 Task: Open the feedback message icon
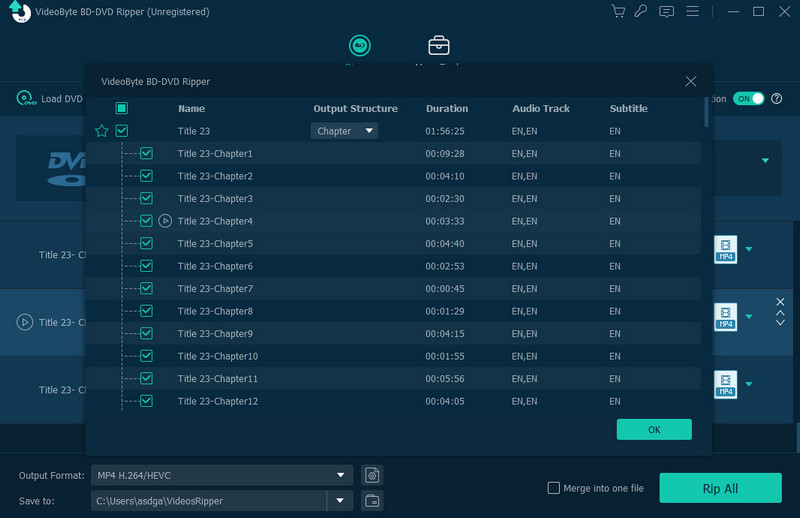666,12
